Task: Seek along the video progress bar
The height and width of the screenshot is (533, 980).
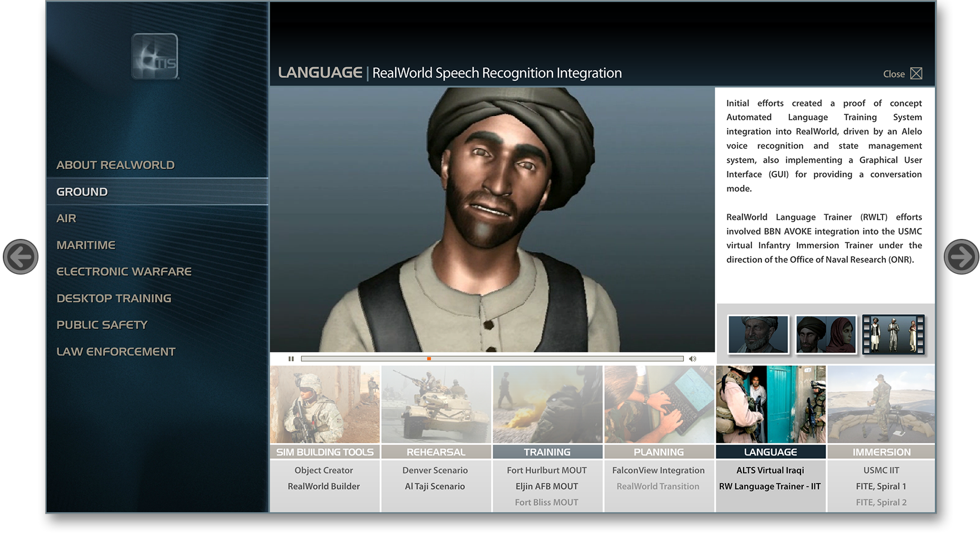Action: point(492,359)
